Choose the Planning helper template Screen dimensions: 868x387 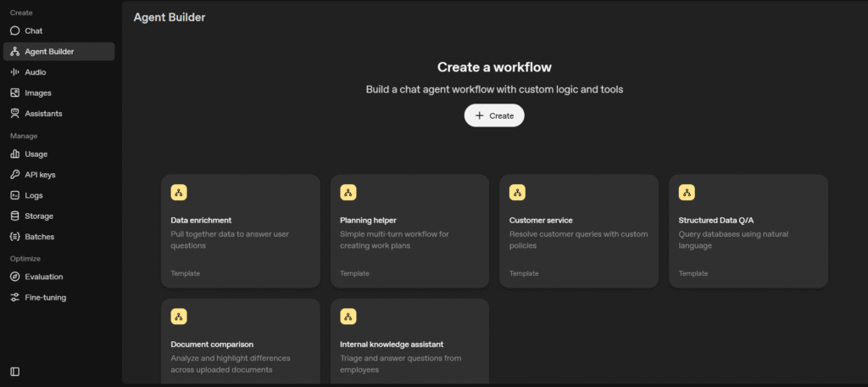coord(409,231)
